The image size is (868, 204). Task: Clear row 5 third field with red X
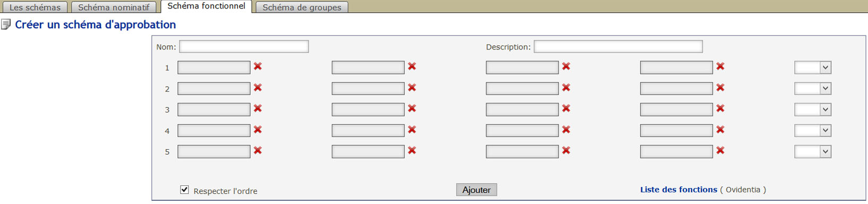tap(566, 150)
